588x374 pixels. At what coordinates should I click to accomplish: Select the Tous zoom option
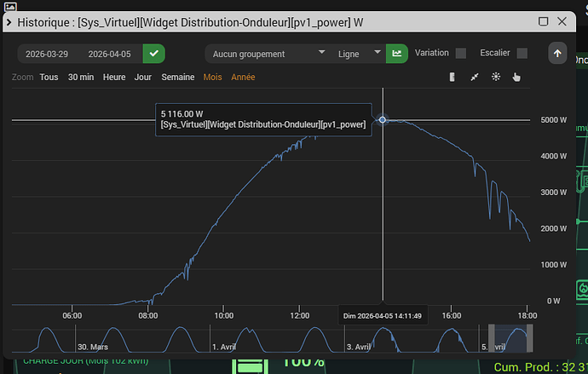(x=49, y=77)
